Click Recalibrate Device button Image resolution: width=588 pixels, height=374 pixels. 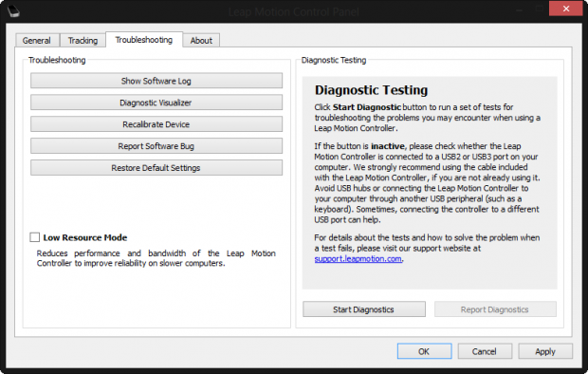point(156,124)
